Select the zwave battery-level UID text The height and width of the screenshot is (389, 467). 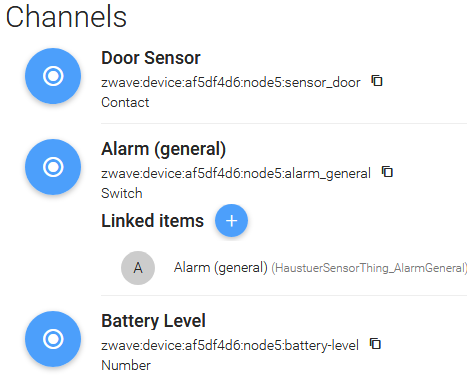click(230, 345)
